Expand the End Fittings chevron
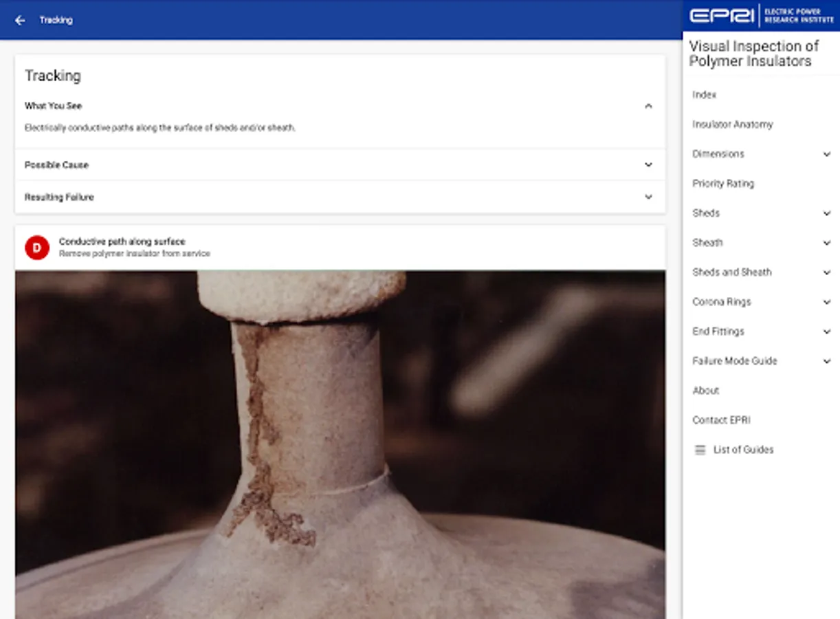The image size is (840, 619). 827,332
